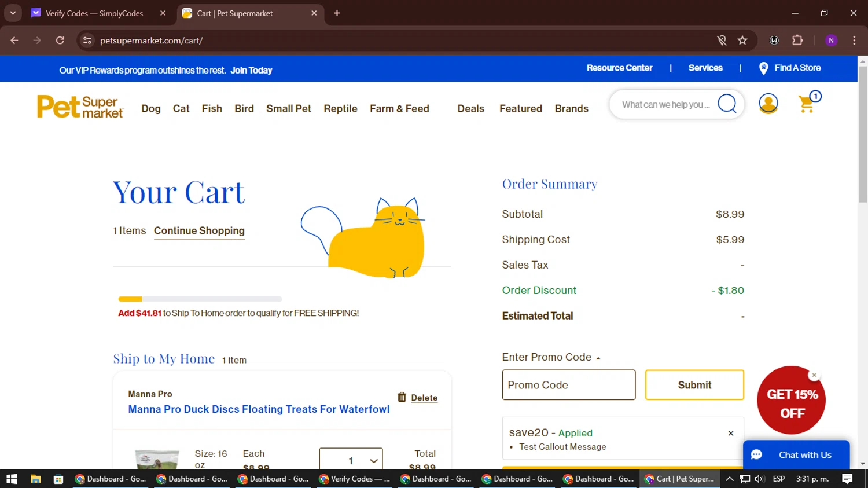Viewport: 868px width, 488px height.
Task: Click the Pet Supermarket logo
Action: pos(80,107)
